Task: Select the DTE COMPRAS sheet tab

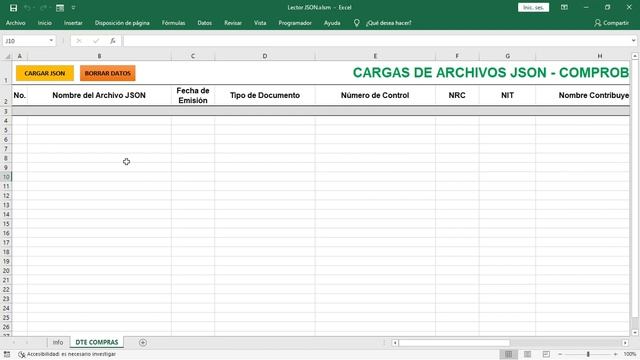Action: coord(97,342)
